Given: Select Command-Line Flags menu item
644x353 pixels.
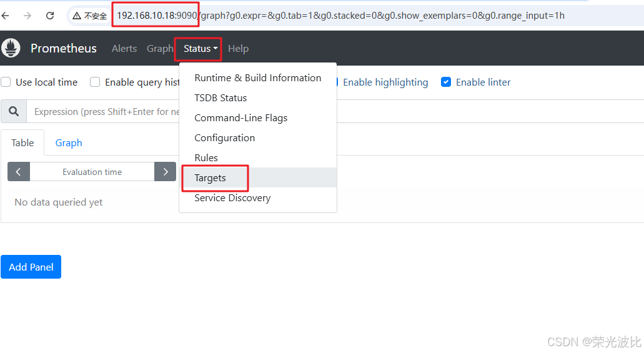Looking at the screenshot, I should [x=258, y=118].
